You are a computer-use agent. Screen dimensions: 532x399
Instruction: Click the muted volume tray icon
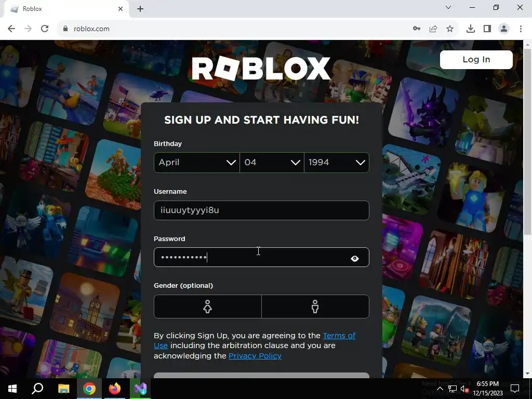coord(464,389)
